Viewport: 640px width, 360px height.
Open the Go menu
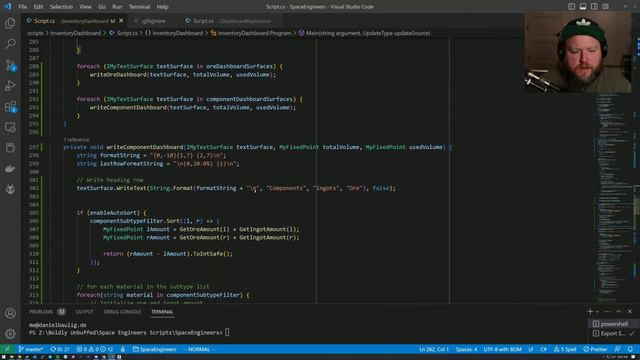(x=102, y=7)
